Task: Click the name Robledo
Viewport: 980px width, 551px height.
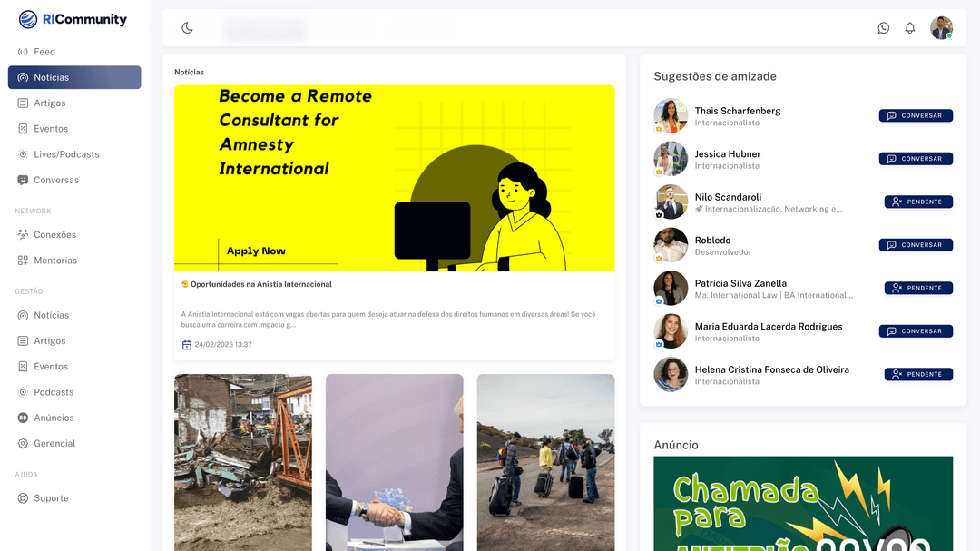Action: [x=712, y=241]
